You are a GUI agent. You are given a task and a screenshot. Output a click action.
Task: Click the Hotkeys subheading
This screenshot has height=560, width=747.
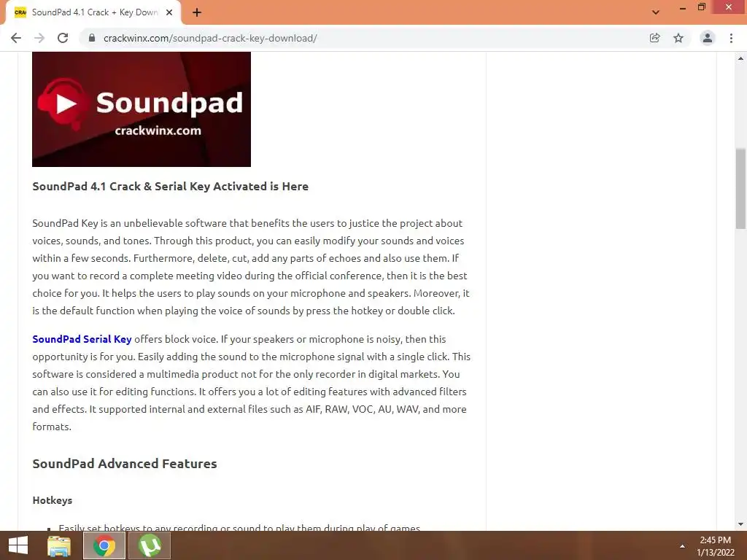tap(53, 500)
